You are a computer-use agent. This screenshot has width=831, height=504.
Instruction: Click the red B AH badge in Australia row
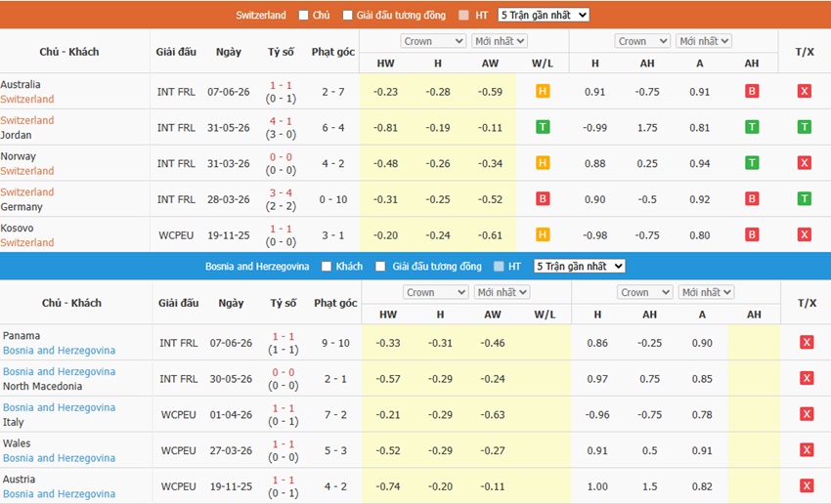[752, 91]
